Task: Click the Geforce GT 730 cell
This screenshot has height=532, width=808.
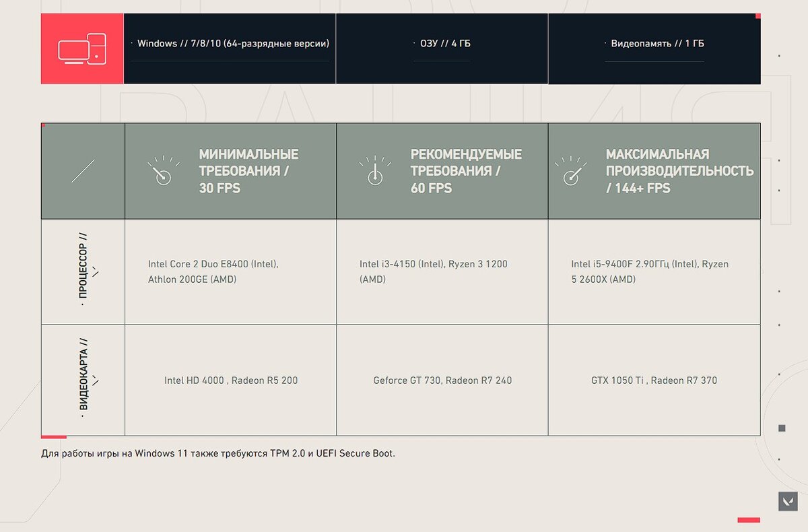Action: [x=442, y=380]
